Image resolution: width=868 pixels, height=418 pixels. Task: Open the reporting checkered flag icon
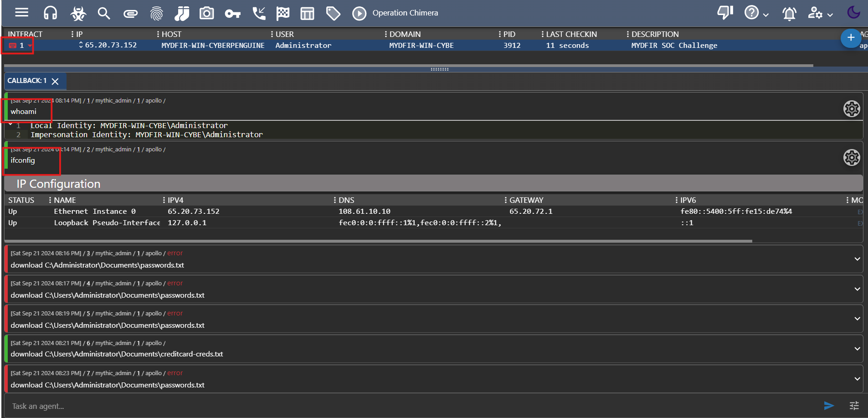(282, 14)
